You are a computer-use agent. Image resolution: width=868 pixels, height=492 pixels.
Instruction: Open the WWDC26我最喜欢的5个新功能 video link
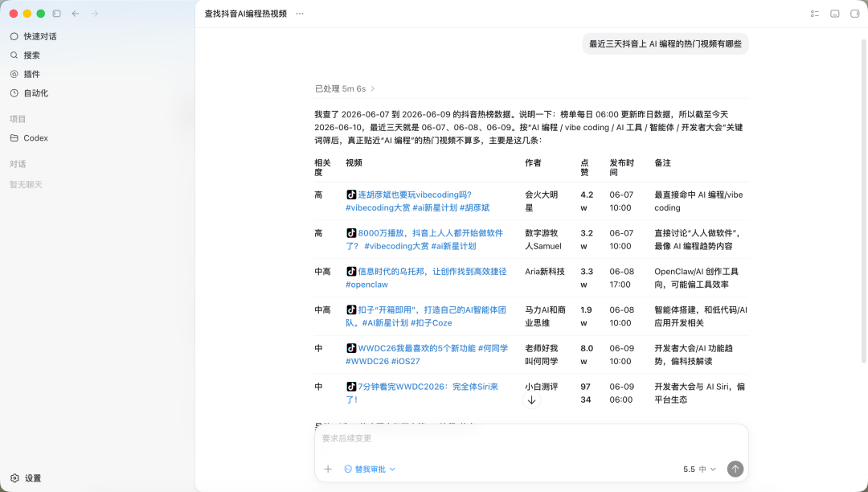click(x=427, y=355)
